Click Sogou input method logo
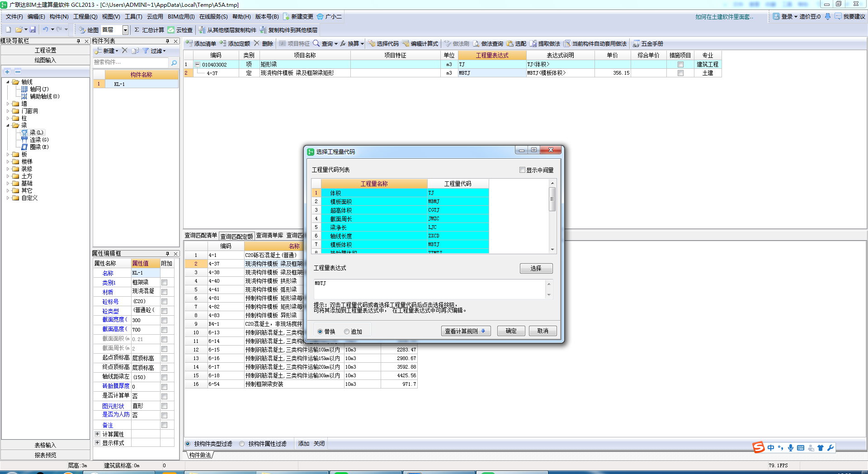 (759, 447)
